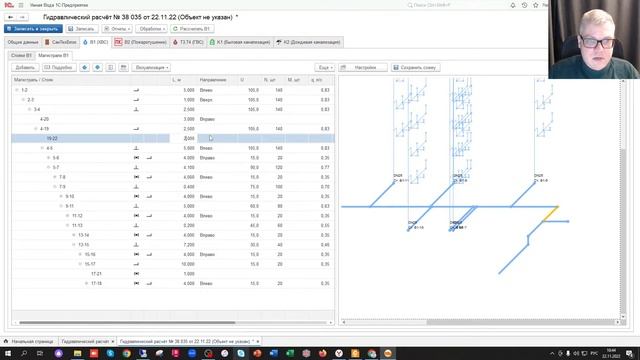Click the Записать button
Viewport: 640px width, 360px height.
[x=82, y=29]
